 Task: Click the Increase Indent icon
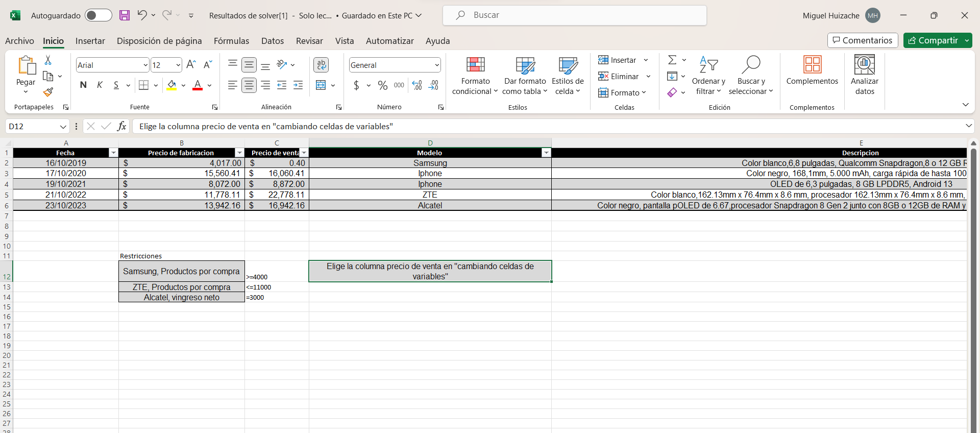298,85
